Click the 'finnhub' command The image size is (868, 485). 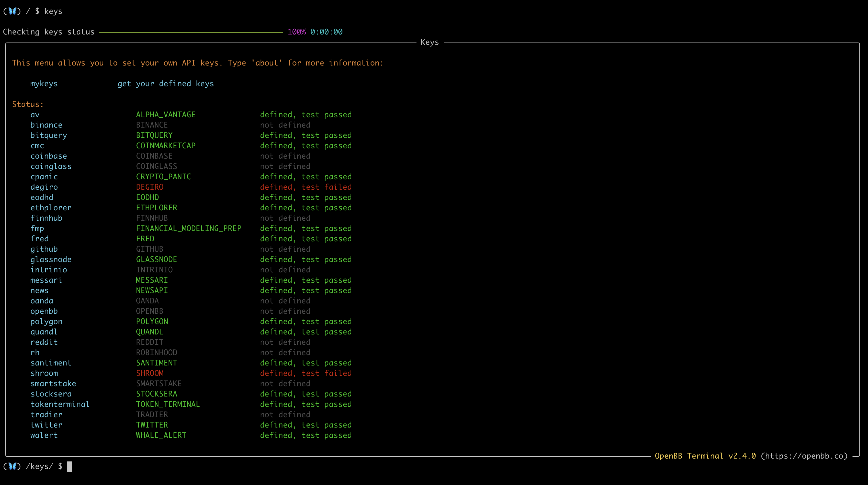point(46,218)
